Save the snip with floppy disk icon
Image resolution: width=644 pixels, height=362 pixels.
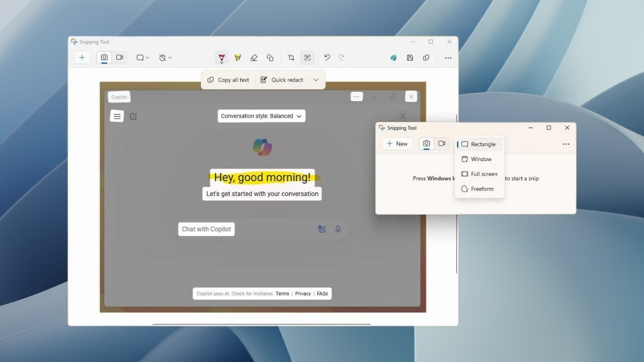pyautogui.click(x=410, y=58)
